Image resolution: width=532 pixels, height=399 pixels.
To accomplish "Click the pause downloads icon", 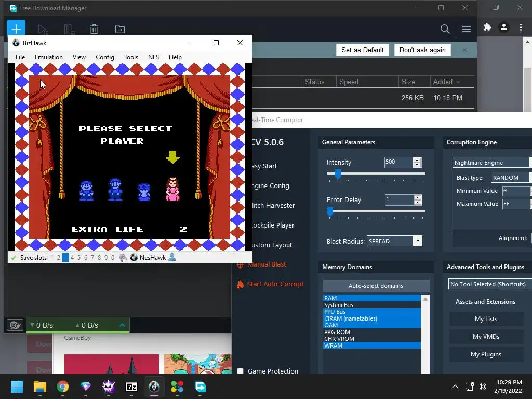I will 69,29.
